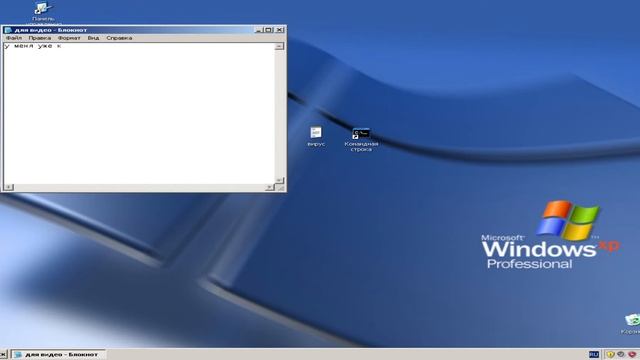Click the Notepad vertical scrollbar up arrow
The width and height of the screenshot is (640, 360).
click(279, 47)
